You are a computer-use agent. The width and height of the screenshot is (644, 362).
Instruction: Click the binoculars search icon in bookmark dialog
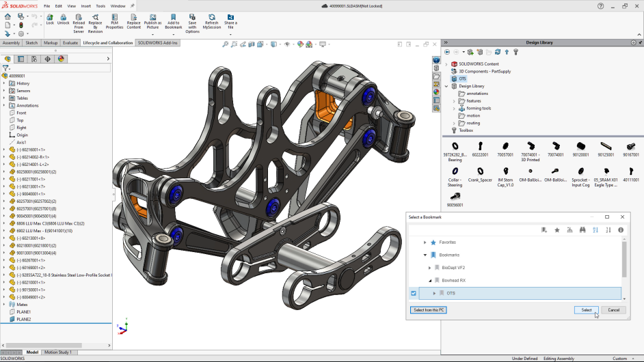click(582, 230)
